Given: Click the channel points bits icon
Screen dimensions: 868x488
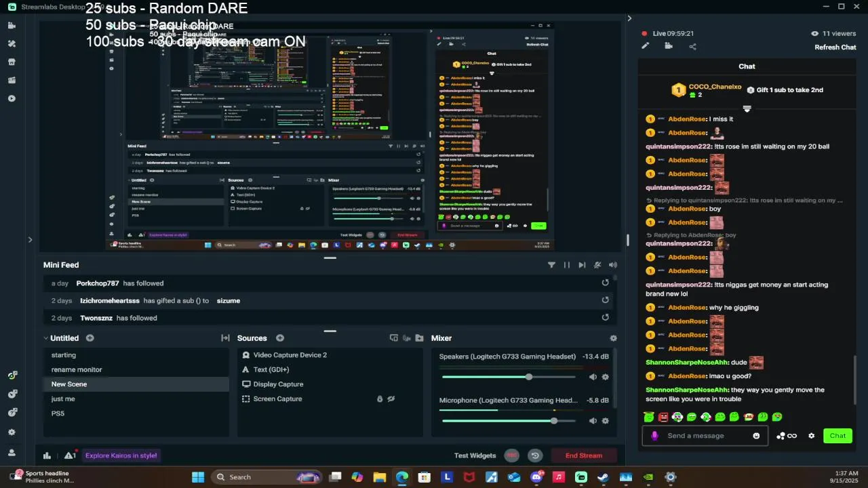Looking at the screenshot, I should point(786,436).
